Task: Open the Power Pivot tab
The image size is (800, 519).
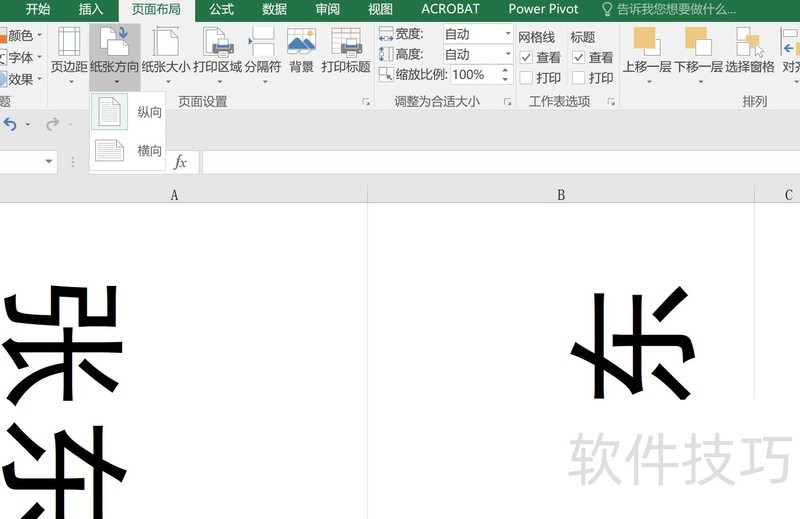Action: click(x=543, y=9)
